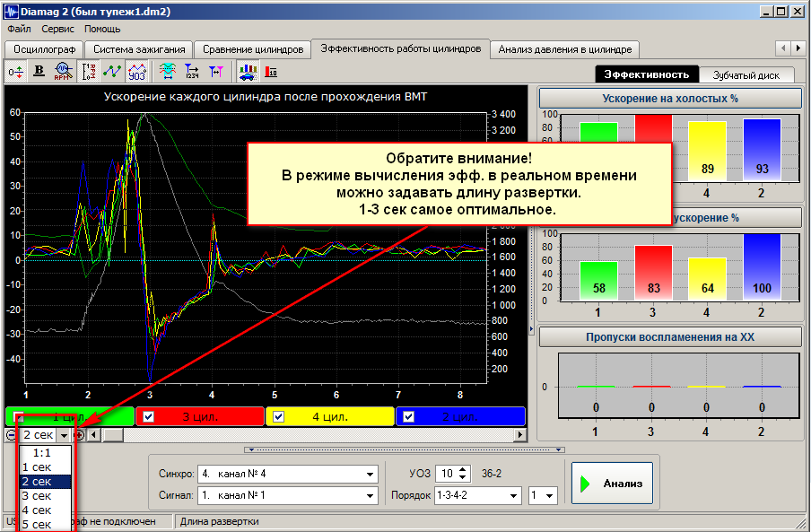Screen dimensions: 811x532
Task: Click the blue 2 цил. color bar
Action: 460,416
